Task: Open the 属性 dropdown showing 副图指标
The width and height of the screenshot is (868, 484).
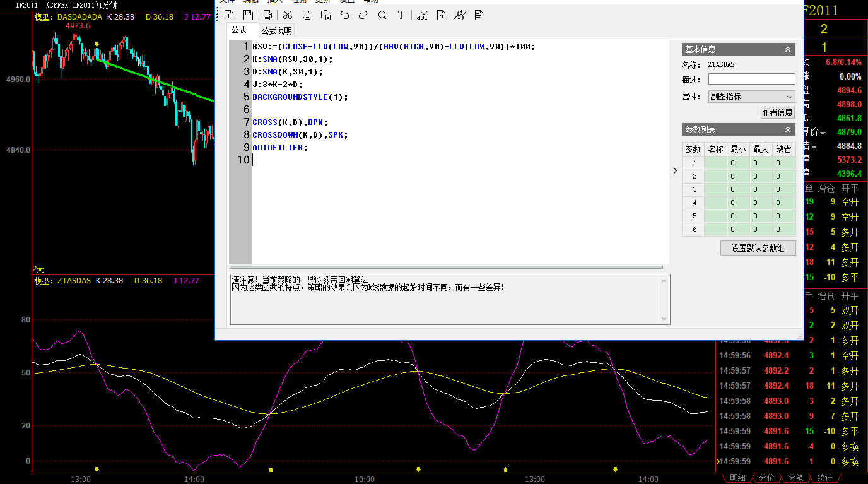Action: coord(751,97)
